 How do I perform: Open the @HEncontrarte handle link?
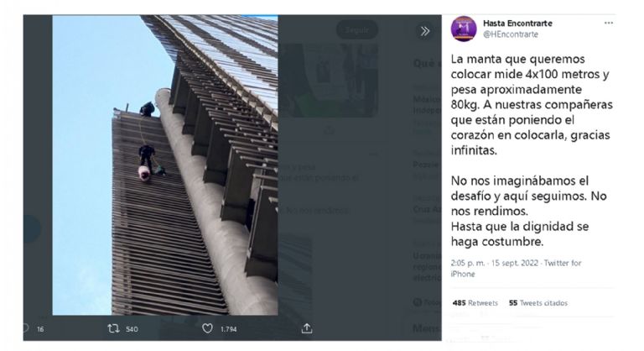tap(511, 34)
